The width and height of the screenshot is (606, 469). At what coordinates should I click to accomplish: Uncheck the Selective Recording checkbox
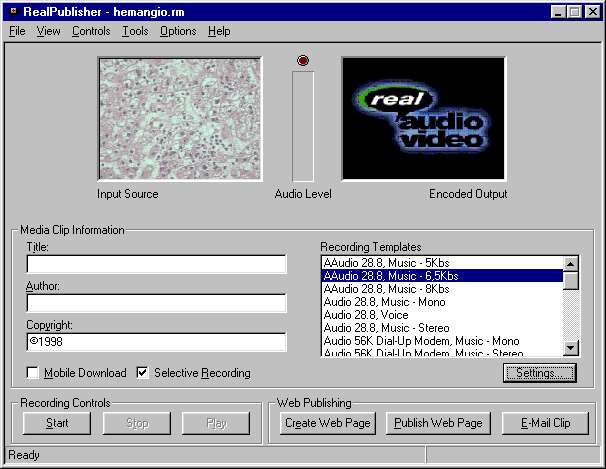coord(142,373)
